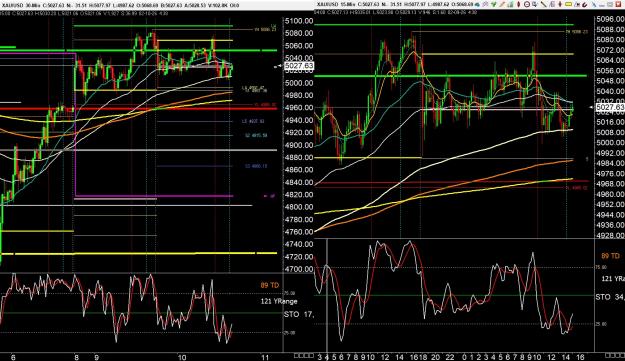Click the 5027.63 price tag on right chart
Screen dimensions: 625x361
pyautogui.click(x=610, y=107)
